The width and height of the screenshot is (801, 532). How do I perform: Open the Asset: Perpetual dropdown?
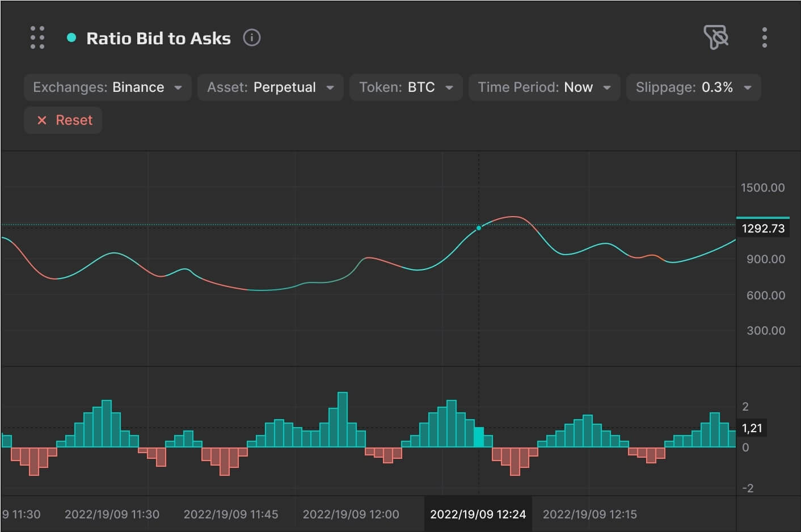270,87
